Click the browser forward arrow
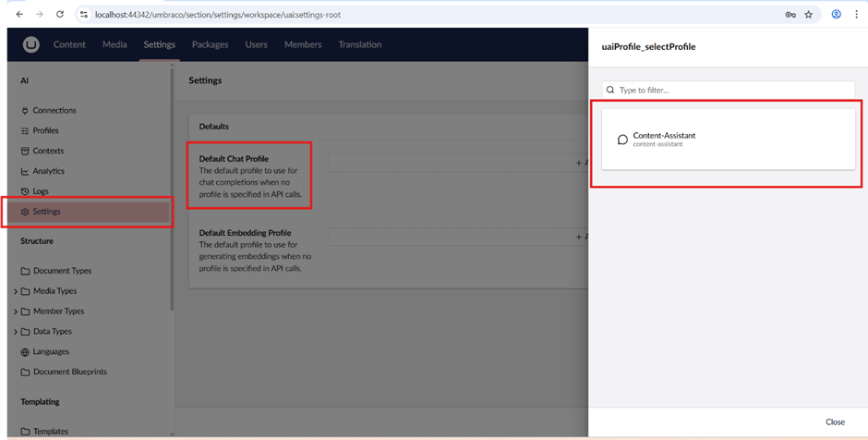Viewport: 868px width, 440px height. pyautogui.click(x=40, y=15)
